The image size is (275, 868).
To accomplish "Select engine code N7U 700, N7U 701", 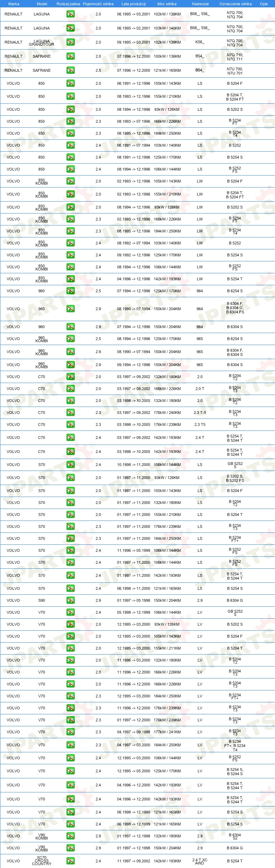I will pos(235,71).
